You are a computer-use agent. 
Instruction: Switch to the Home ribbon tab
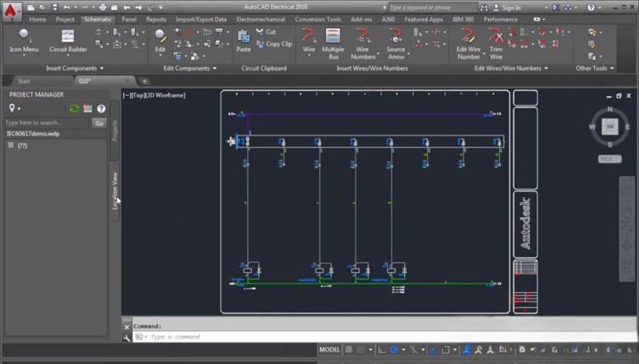(x=38, y=19)
